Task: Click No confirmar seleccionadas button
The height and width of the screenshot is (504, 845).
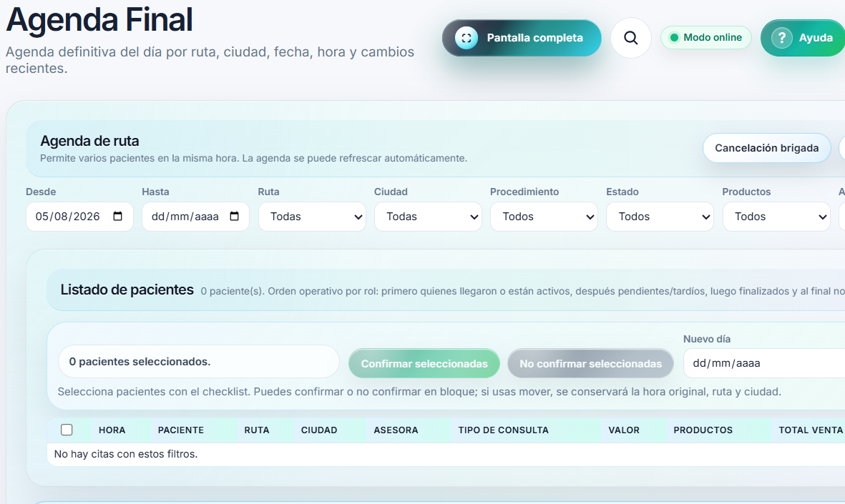Action: coord(590,363)
